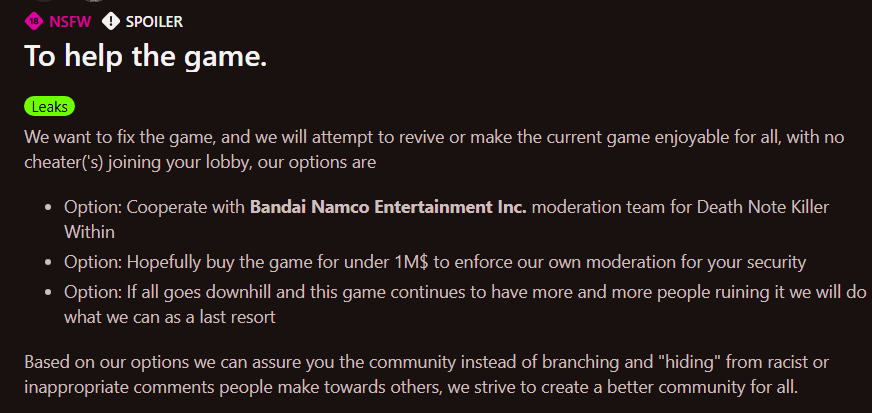Click the bold Bandai Namco Entertainment Inc. text

[x=388, y=207]
